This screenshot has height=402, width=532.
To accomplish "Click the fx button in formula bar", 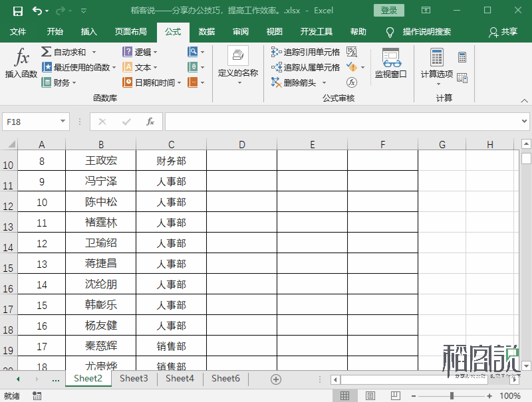I will point(150,122).
